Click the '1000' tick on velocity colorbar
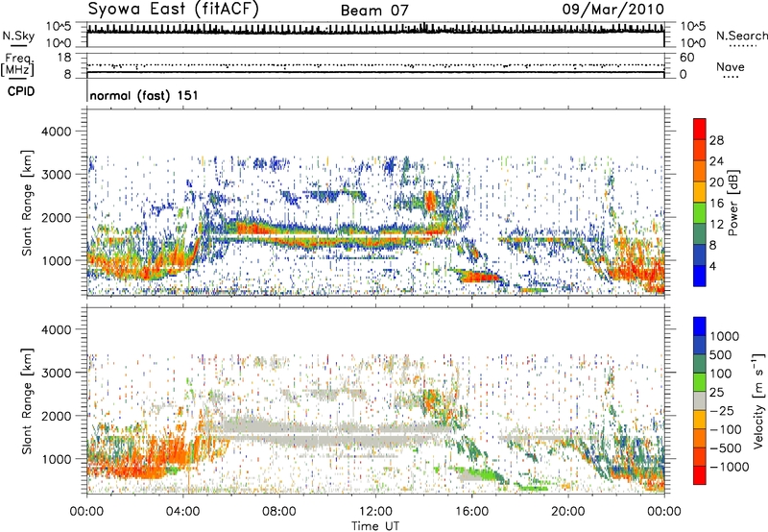Image resolution: width=768 pixels, height=532 pixels. (x=724, y=336)
